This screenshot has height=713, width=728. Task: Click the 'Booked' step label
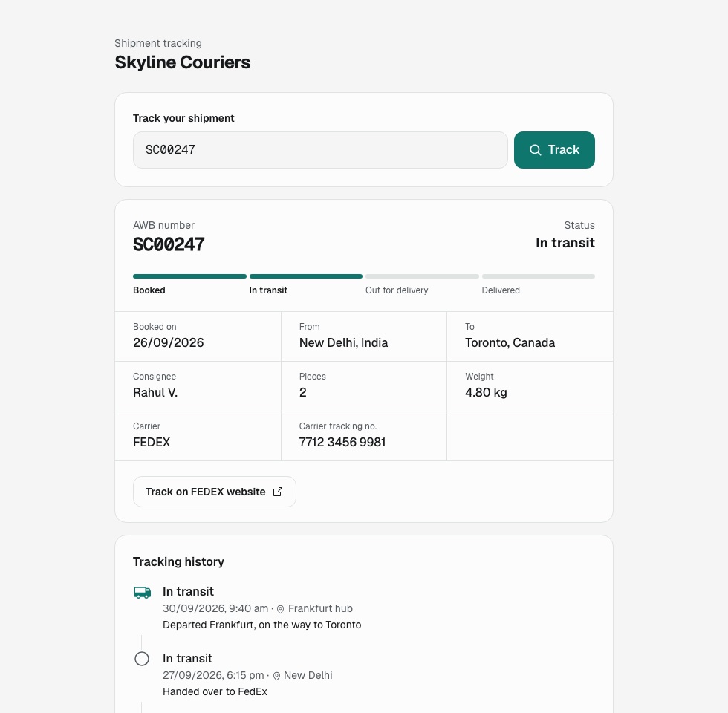[x=149, y=290]
